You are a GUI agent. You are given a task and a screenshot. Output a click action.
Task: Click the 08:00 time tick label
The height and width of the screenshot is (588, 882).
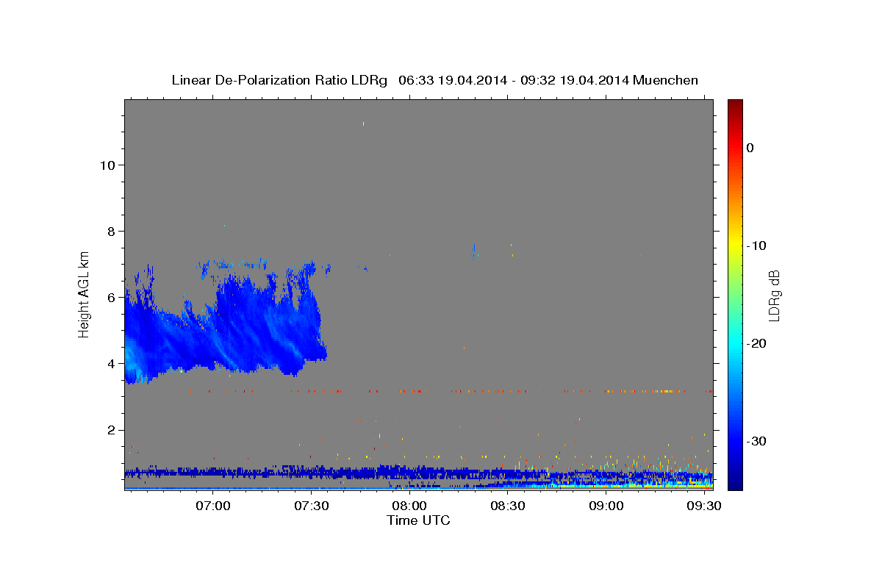tap(409, 506)
